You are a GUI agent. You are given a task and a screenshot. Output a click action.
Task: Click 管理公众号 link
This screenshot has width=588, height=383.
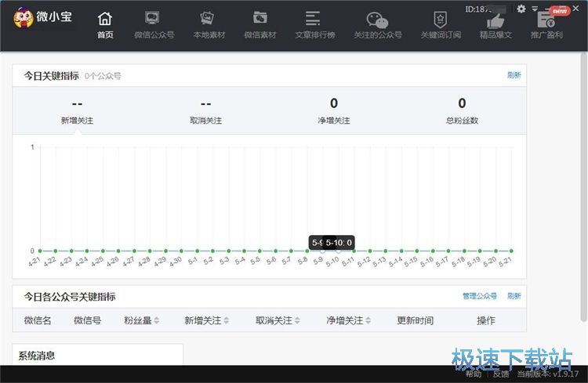(x=480, y=296)
